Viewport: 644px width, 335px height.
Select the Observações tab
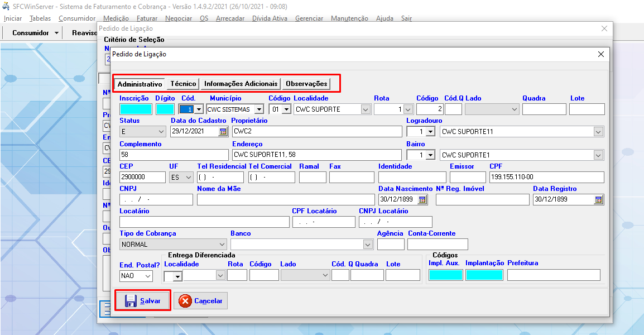coord(306,84)
